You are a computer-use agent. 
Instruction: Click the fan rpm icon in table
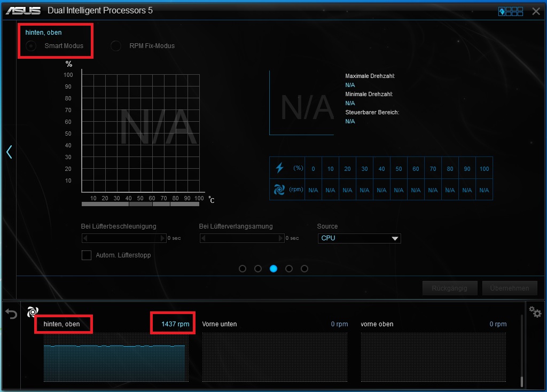pyautogui.click(x=279, y=190)
